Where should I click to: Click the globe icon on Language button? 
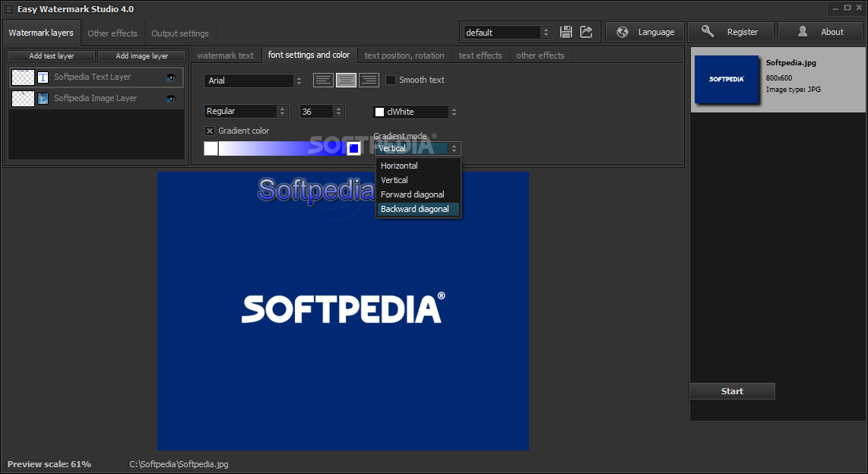pos(622,32)
